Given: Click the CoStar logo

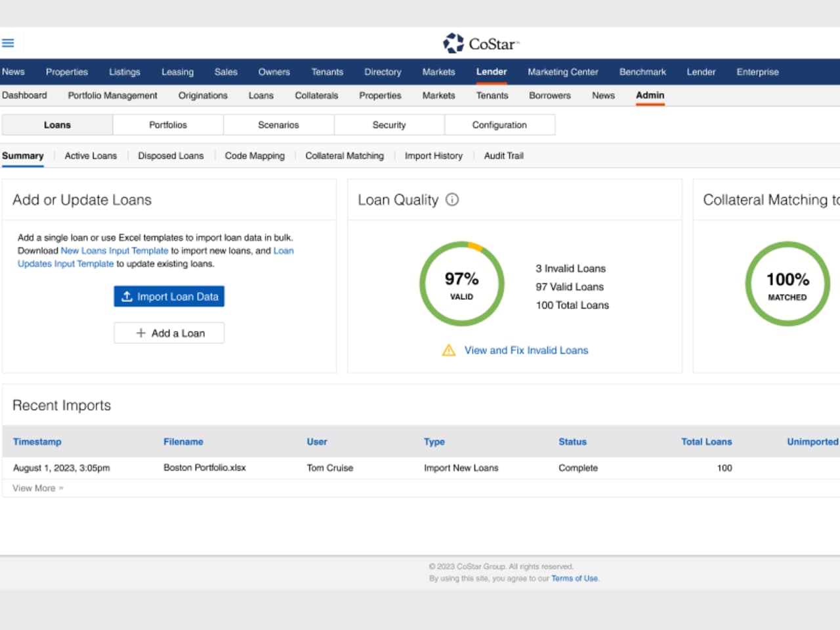Looking at the screenshot, I should pyautogui.click(x=480, y=43).
